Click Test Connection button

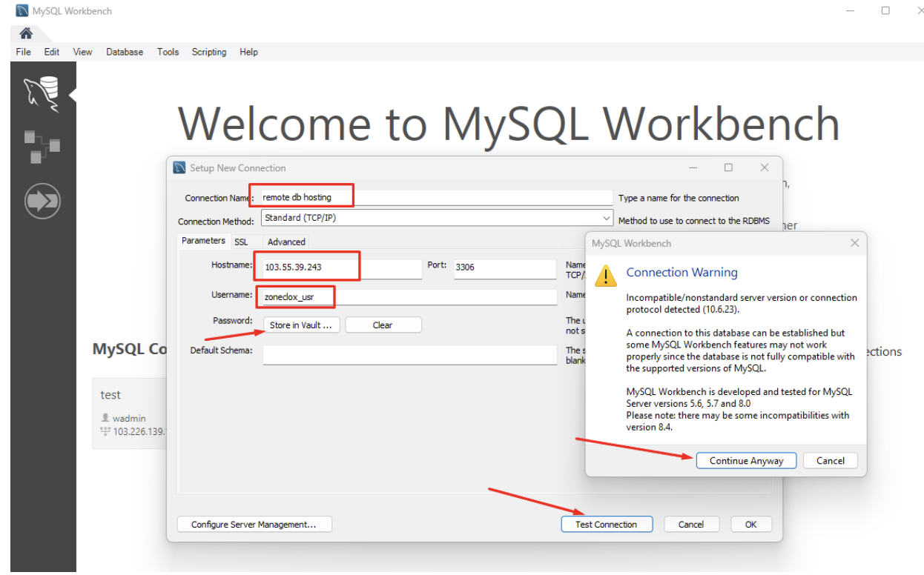[607, 524]
